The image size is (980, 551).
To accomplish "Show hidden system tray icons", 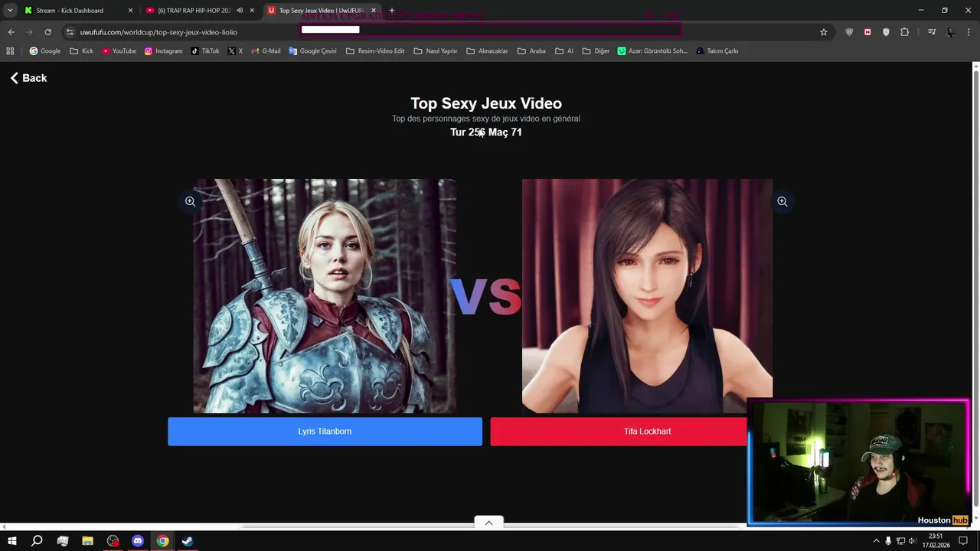I will [876, 541].
